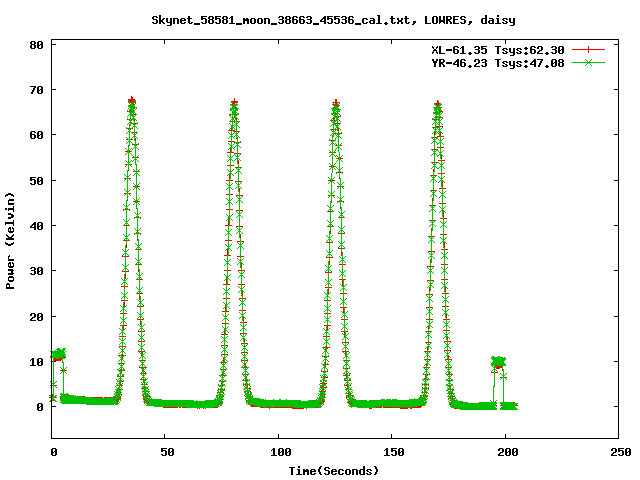Click the red plus legend sample line
This screenshot has width=640, height=480.
[588, 50]
